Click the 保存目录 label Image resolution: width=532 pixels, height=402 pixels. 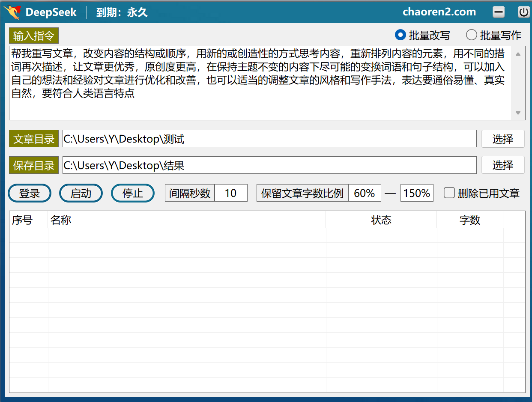(34, 166)
